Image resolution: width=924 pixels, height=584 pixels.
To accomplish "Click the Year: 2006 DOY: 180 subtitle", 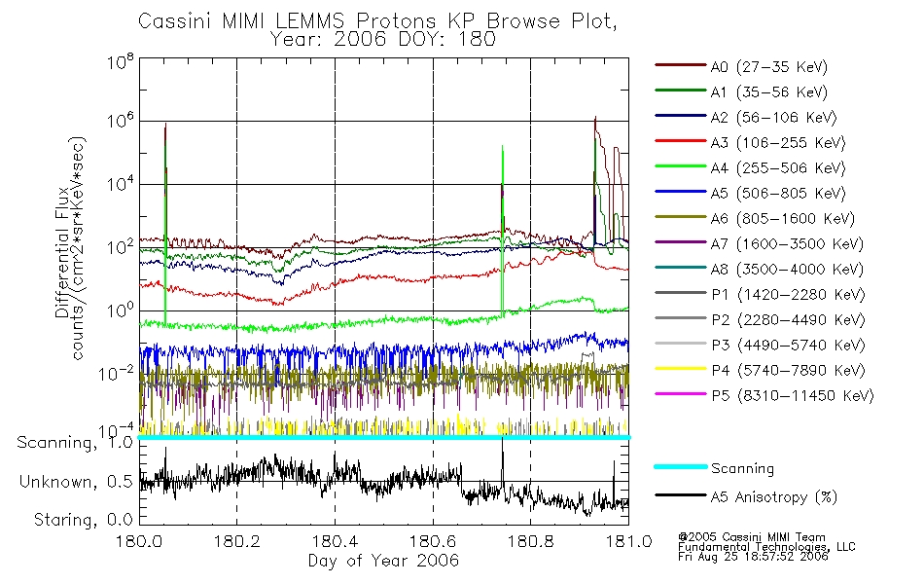I will pyautogui.click(x=383, y=40).
